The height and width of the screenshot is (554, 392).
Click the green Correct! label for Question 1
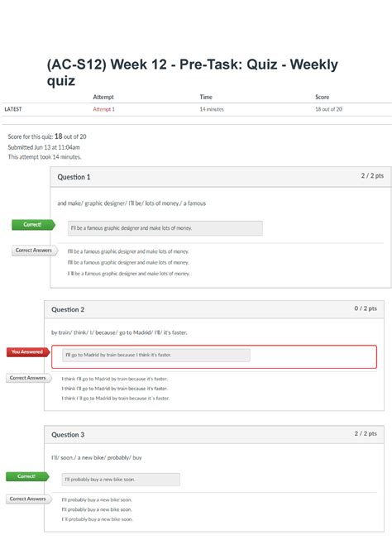33,225
